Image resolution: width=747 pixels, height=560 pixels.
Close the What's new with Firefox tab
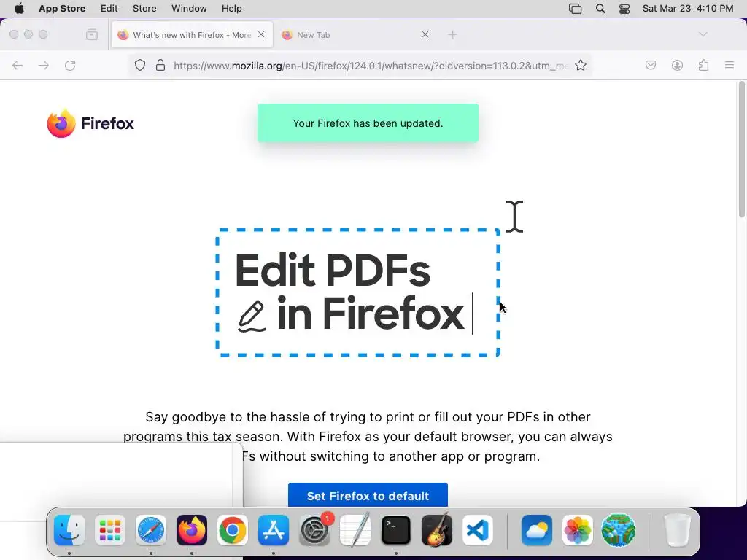coord(261,34)
